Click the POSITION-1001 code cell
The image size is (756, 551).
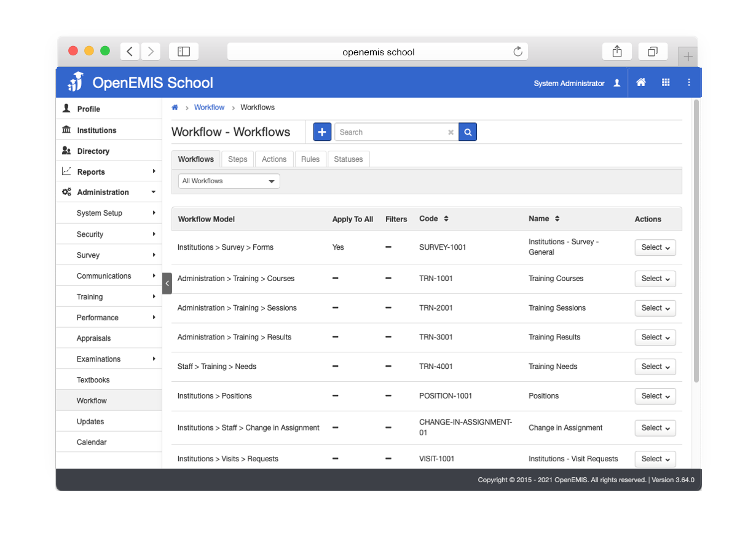click(446, 396)
